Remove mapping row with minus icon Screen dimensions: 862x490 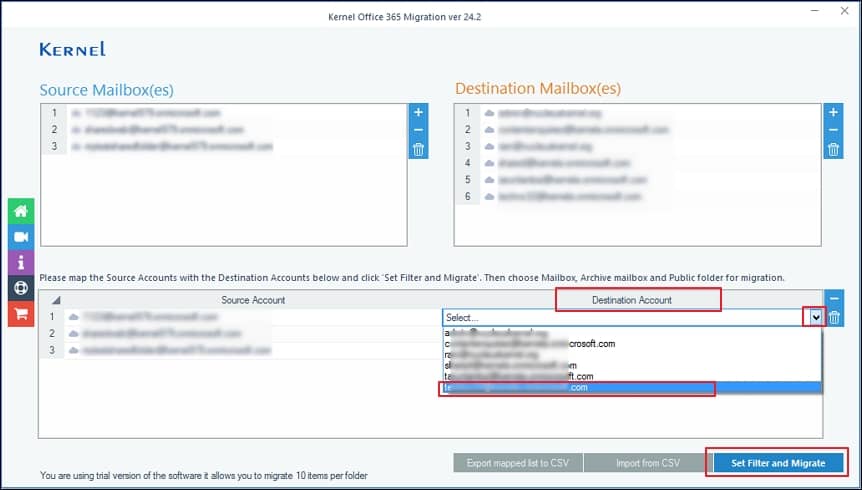pos(834,299)
